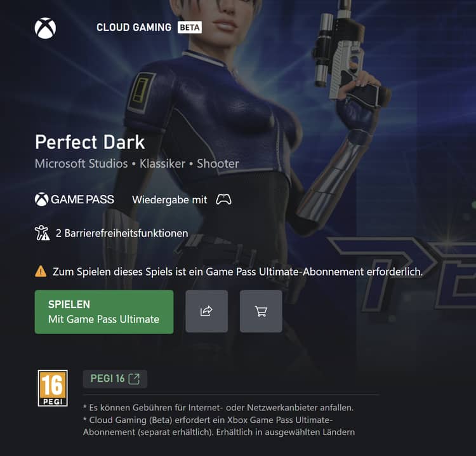
Task: Click the orange warning triangle icon
Action: coord(41,271)
